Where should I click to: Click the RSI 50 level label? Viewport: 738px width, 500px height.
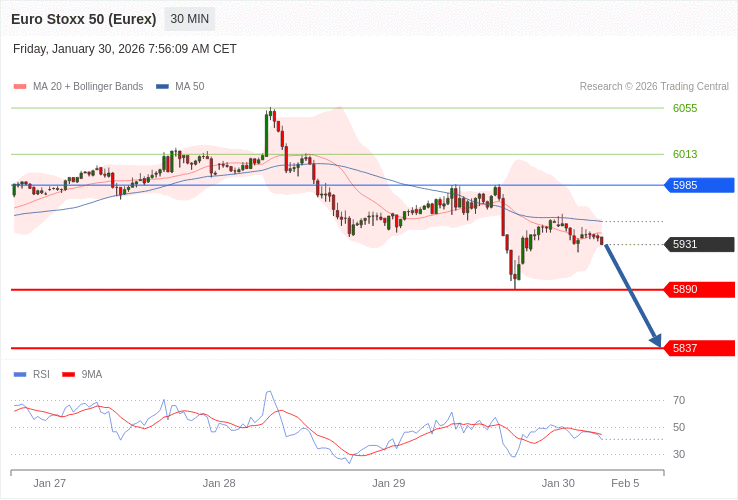pos(679,427)
